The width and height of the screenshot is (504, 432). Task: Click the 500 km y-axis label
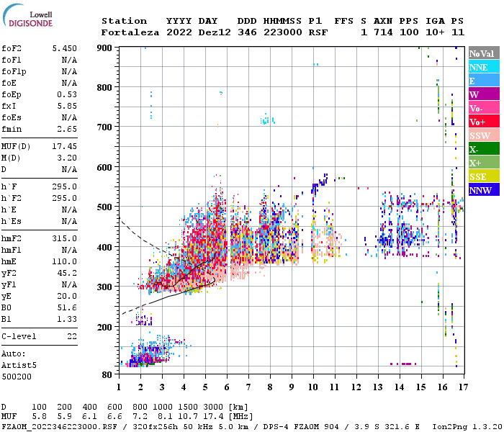[104, 207]
